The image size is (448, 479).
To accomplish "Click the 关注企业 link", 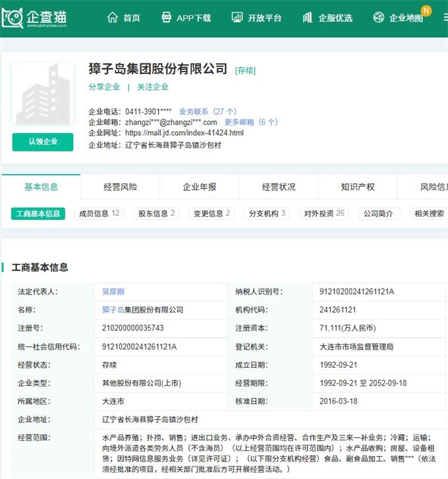I will click(153, 87).
